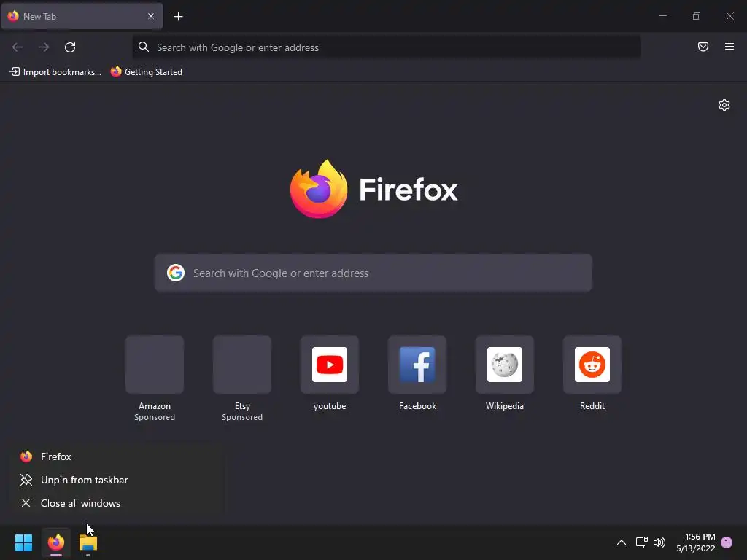Open the Firefox hamburger application menu
747x560 pixels.
[x=729, y=47]
